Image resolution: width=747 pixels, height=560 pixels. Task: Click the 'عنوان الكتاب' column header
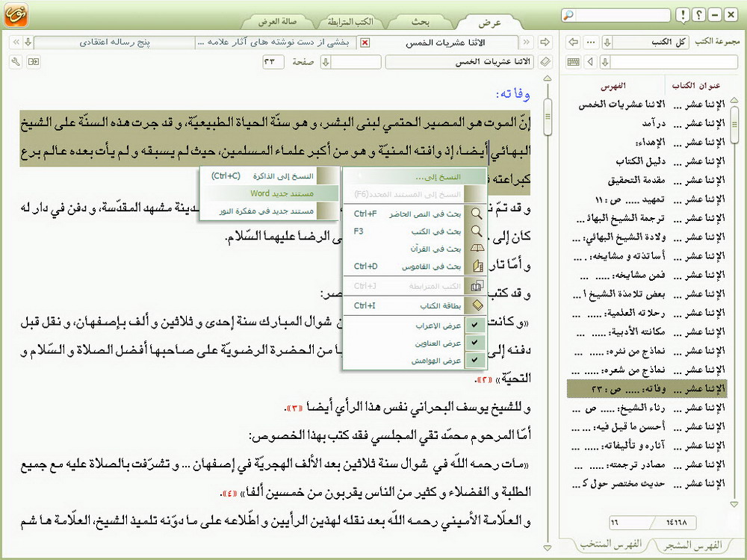click(695, 86)
